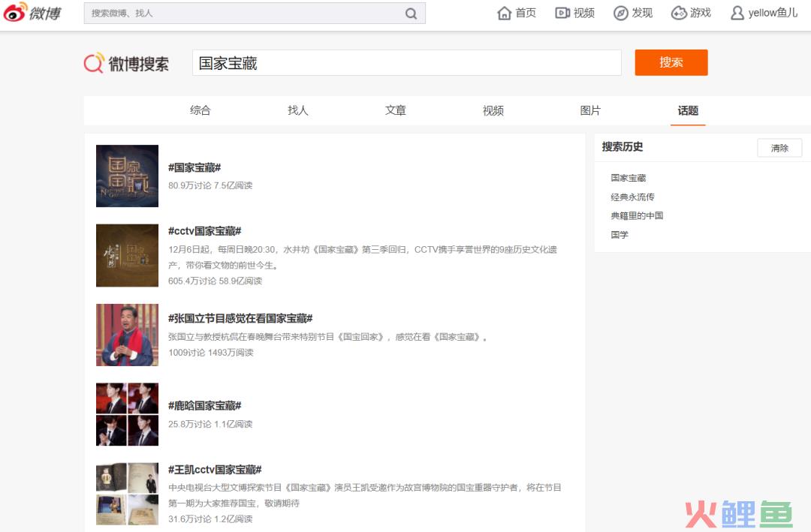The width and height of the screenshot is (811, 532).
Task: Click the 张国立与教授杭侃 description text
Action: tap(328, 337)
